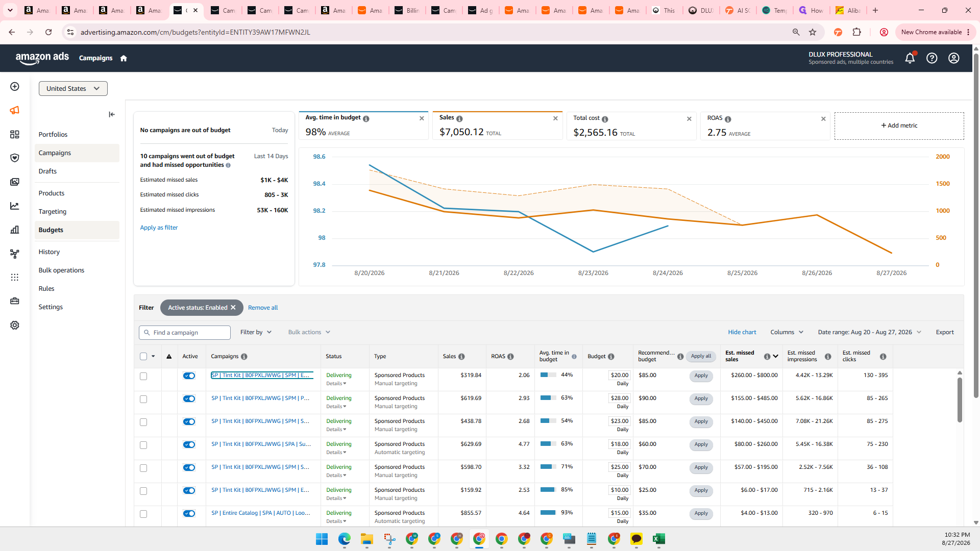The image size is (980, 551).
Task: Open Chrome extensions puzzle icon
Action: 857,32
